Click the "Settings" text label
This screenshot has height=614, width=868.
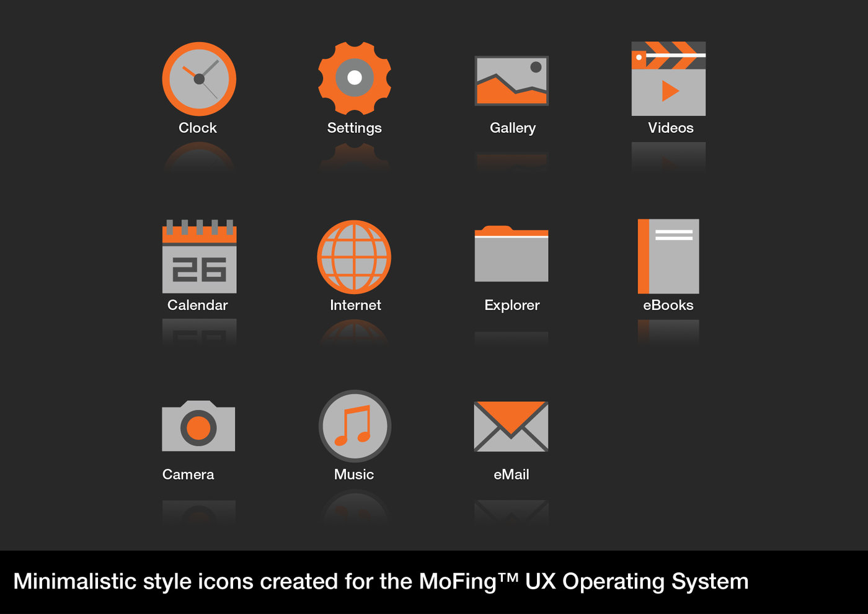[354, 128]
